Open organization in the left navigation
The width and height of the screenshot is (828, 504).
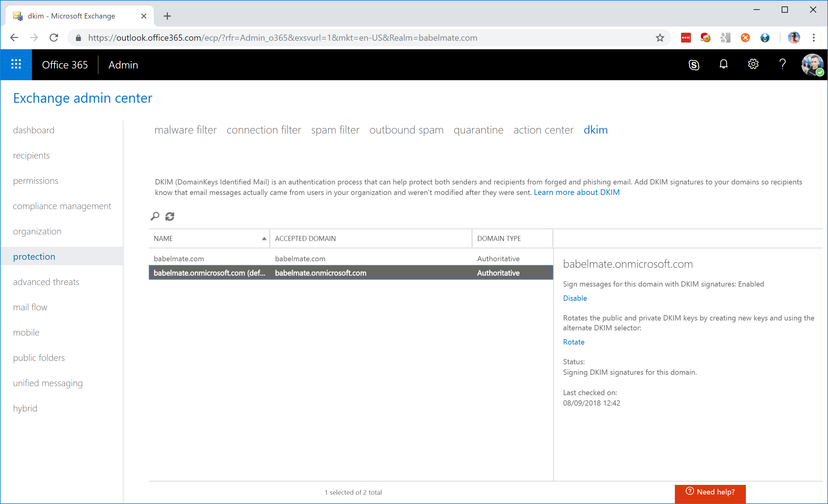(x=37, y=231)
